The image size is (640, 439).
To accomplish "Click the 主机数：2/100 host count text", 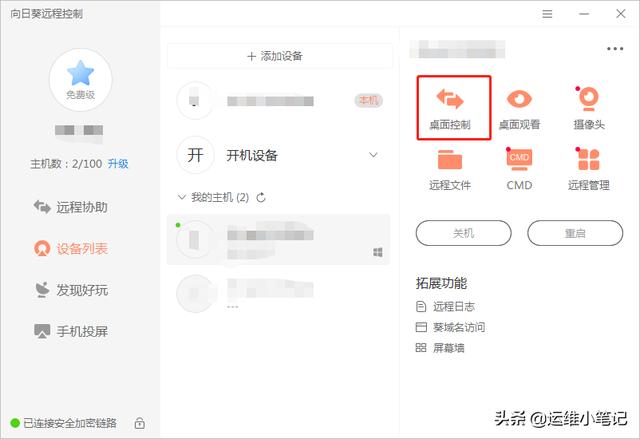I will [66, 164].
